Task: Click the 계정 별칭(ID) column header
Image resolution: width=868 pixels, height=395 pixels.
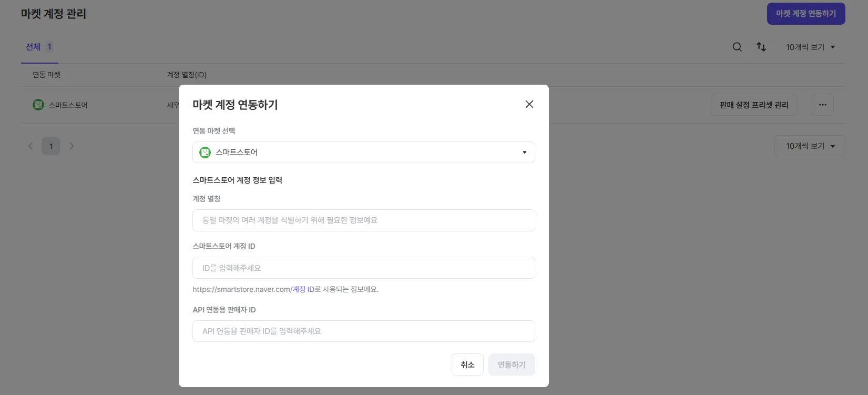Action: 187,75
